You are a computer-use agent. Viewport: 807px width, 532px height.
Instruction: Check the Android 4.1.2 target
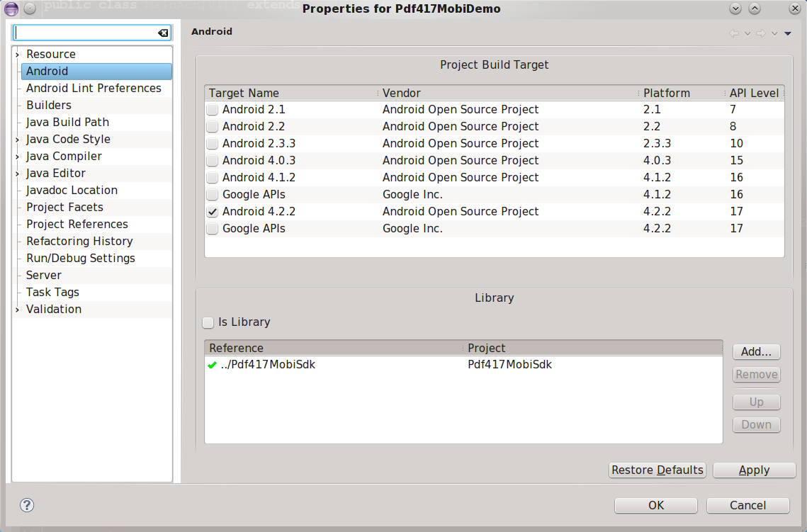[x=212, y=178]
